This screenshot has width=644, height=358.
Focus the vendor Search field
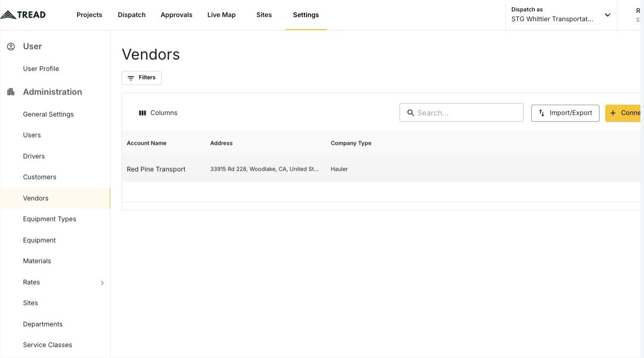tap(462, 113)
